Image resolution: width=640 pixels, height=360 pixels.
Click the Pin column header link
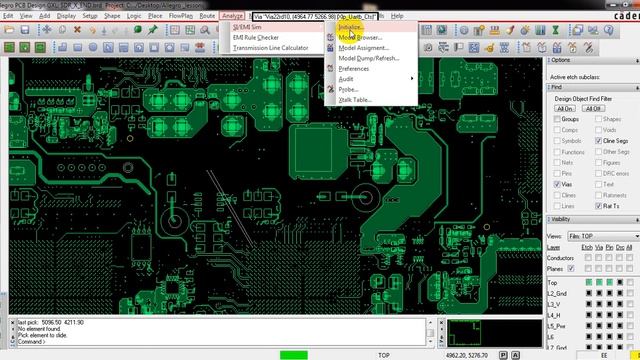tap(609, 247)
